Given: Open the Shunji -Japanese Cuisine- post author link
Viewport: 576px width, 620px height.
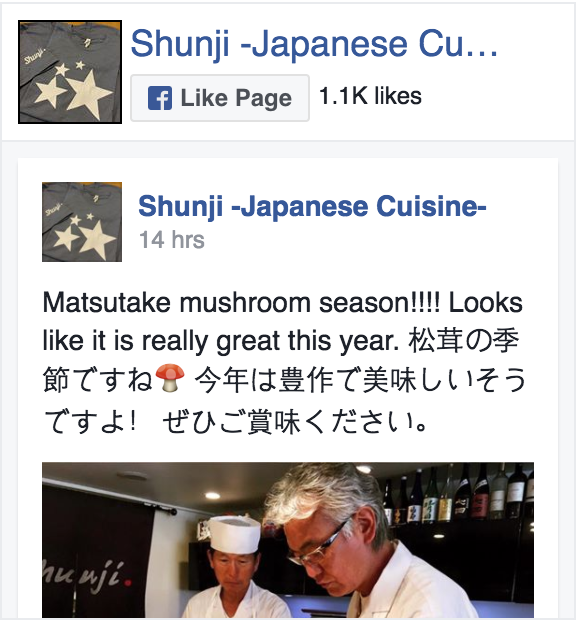Looking at the screenshot, I should click(312, 206).
